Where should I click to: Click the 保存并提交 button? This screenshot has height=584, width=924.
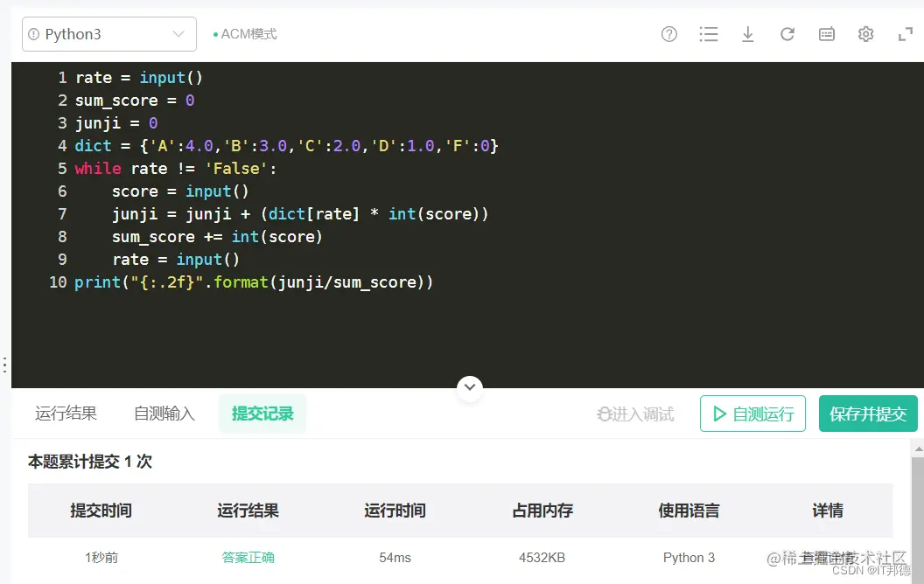(868, 414)
